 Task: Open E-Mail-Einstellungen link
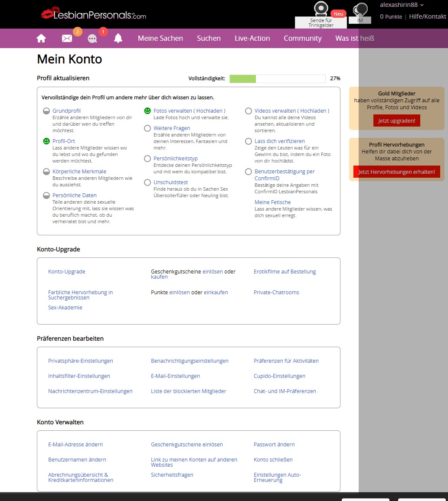(175, 376)
